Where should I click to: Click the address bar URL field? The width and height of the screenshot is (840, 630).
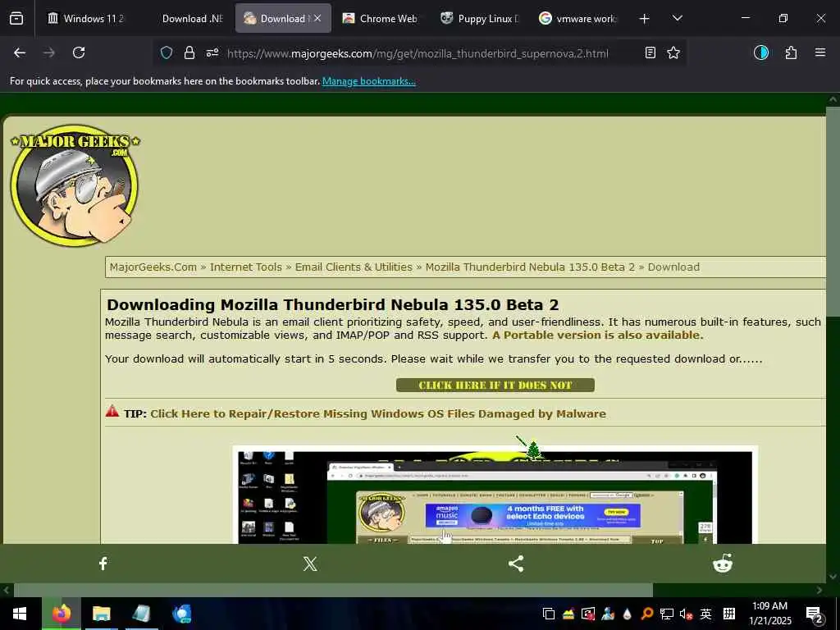click(418, 53)
